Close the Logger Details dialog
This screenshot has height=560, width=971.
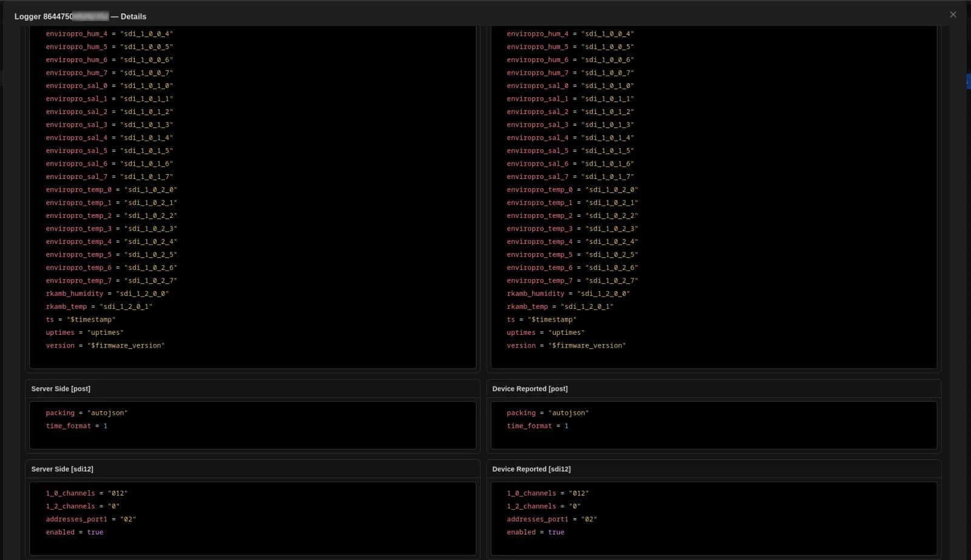point(953,15)
